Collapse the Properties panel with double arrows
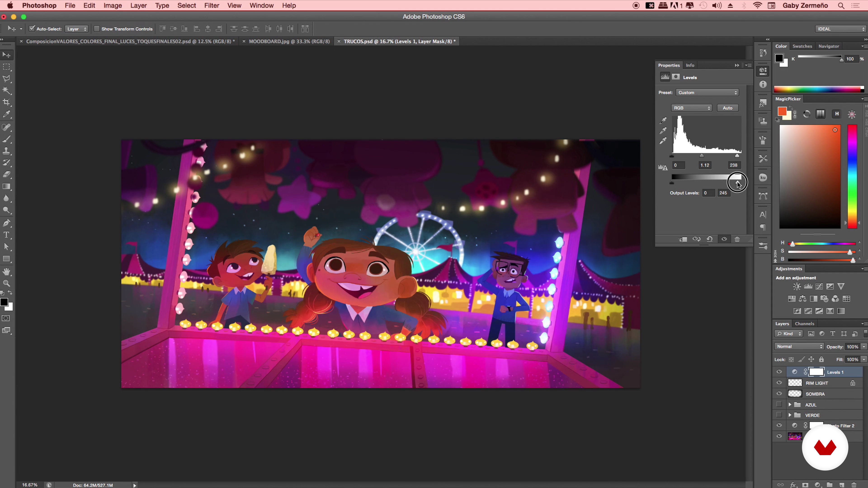Screen dimensions: 868x488 click(x=737, y=65)
